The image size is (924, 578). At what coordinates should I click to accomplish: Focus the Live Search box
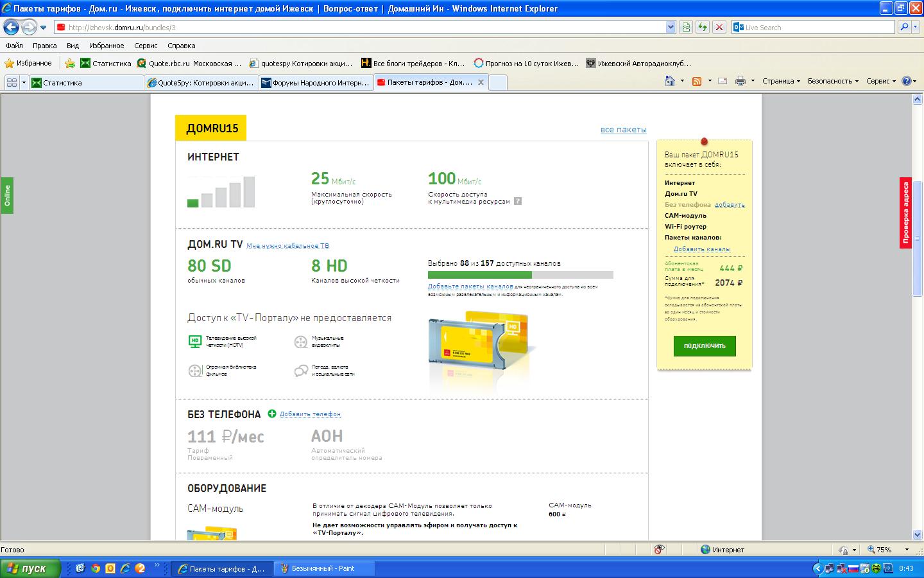click(x=813, y=27)
